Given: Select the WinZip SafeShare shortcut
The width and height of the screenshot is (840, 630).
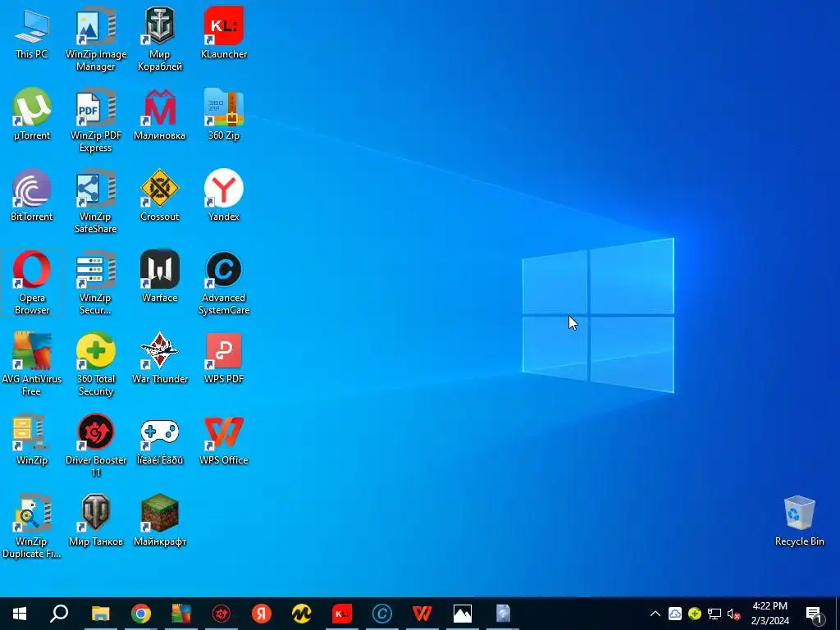Looking at the screenshot, I should [x=96, y=202].
